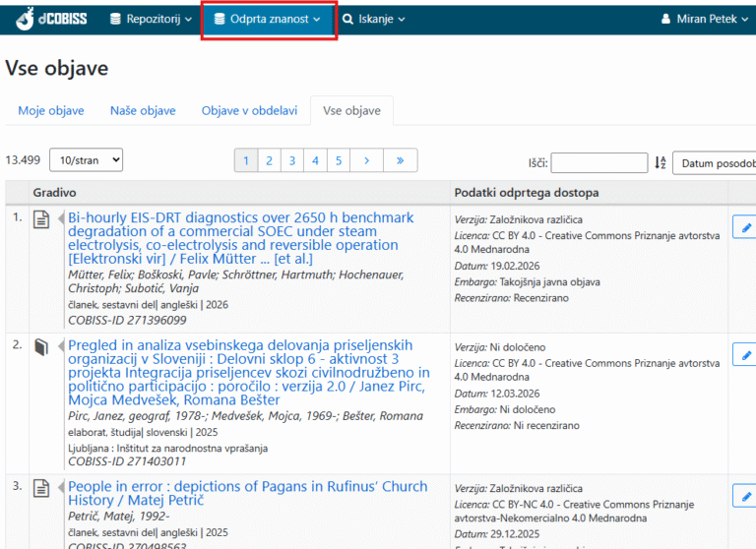Image resolution: width=756 pixels, height=549 pixels.
Task: Click the book icon in row 2
Action: pyautogui.click(x=41, y=347)
